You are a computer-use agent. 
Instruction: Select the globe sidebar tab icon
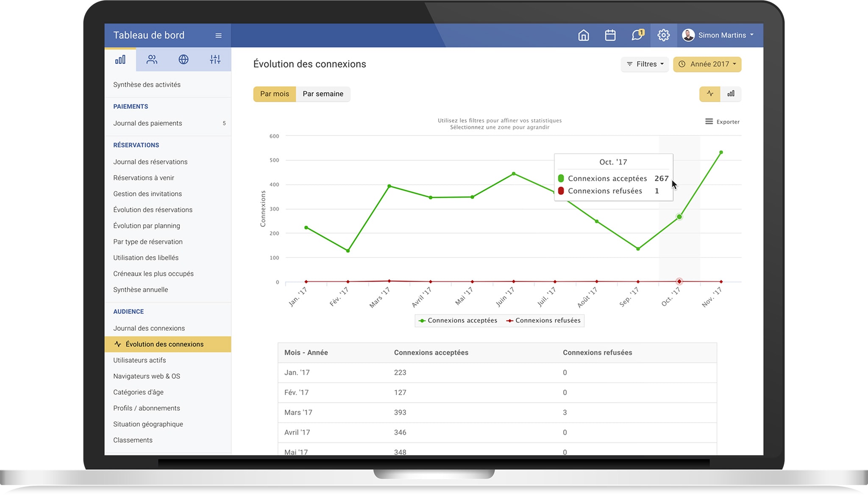(183, 60)
